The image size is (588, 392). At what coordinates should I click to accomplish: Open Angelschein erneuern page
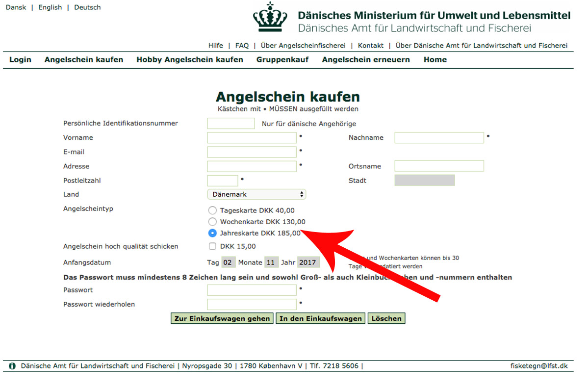tap(365, 59)
